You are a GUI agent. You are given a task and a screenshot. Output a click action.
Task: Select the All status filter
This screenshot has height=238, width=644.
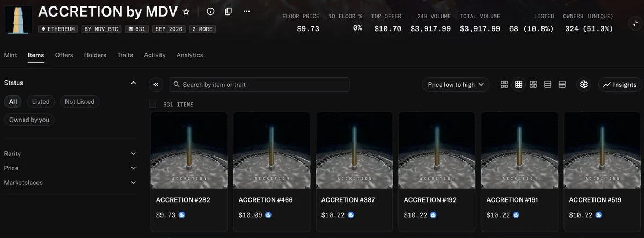coord(13,101)
